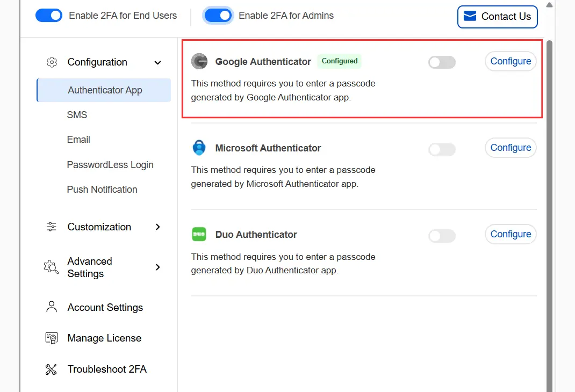Select Authenticator App menu item
Viewport: 575px width, 392px height.
coord(104,90)
